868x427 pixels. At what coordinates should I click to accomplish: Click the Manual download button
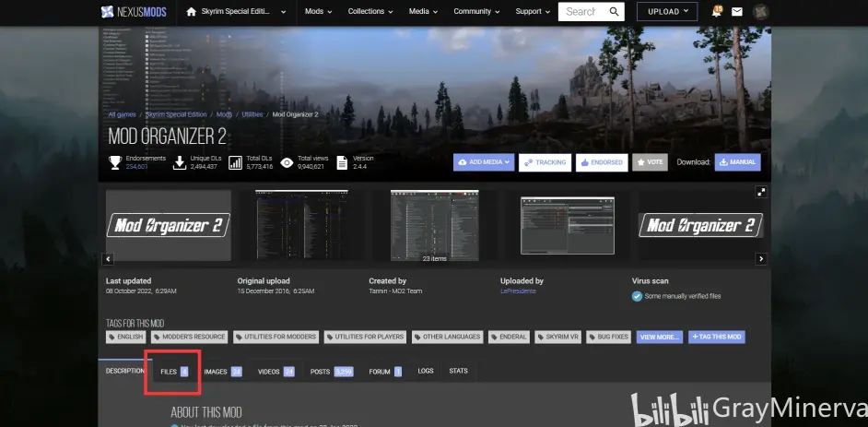coord(737,162)
